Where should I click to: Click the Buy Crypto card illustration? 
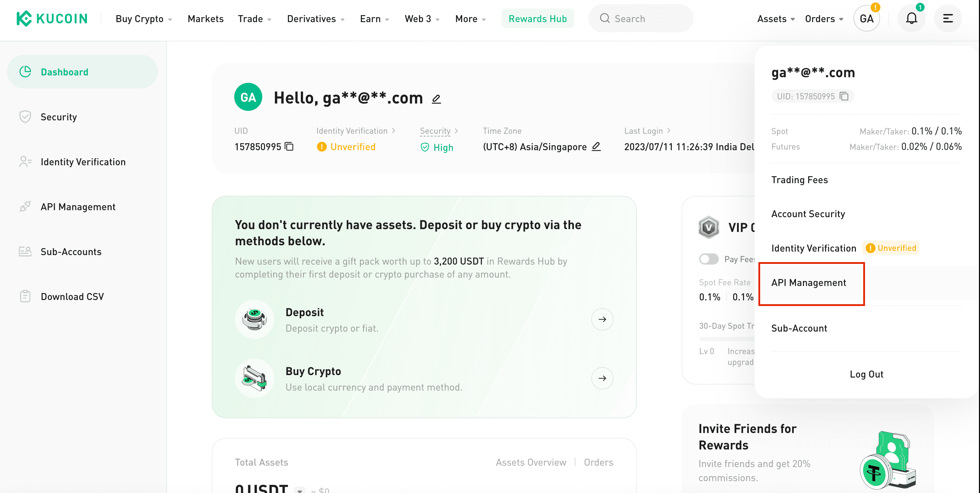point(255,378)
